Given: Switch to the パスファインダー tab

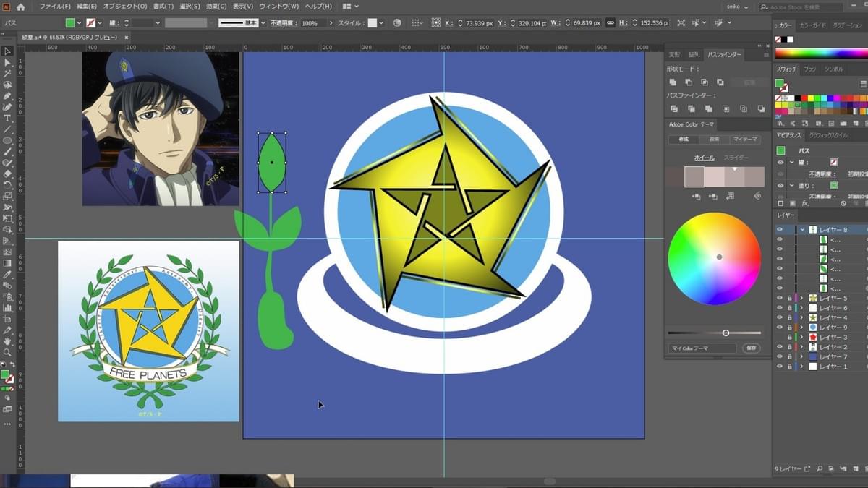Looking at the screenshot, I should (724, 54).
